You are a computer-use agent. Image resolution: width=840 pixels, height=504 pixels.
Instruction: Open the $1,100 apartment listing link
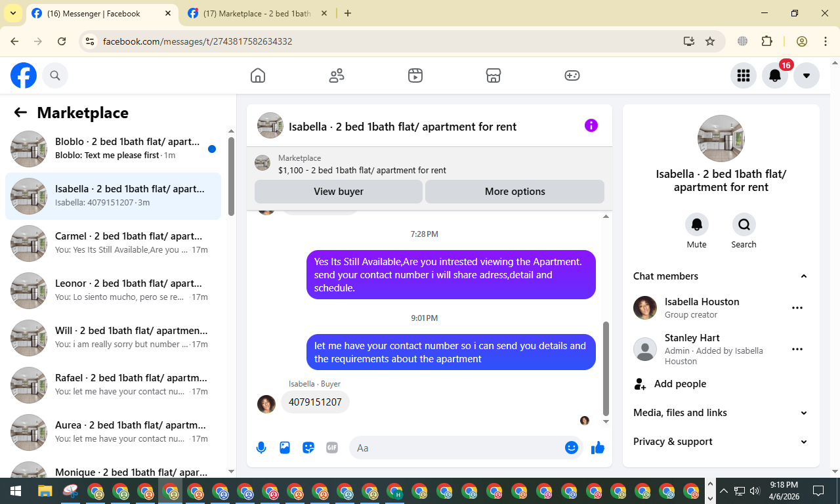[x=362, y=170]
